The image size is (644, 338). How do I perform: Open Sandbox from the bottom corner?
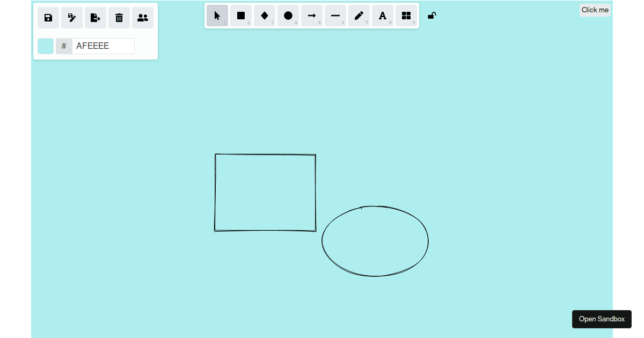pyautogui.click(x=601, y=319)
